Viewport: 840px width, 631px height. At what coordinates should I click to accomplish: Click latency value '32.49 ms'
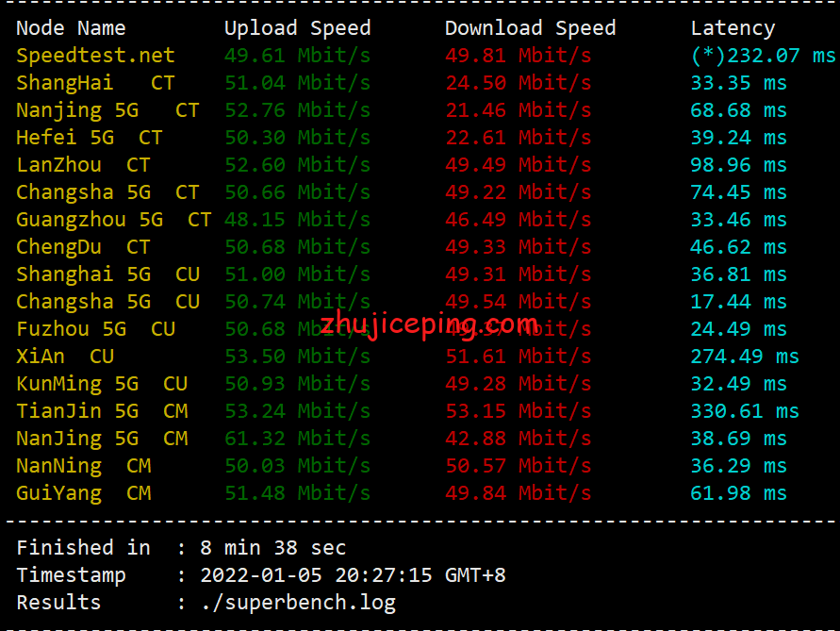click(x=739, y=383)
